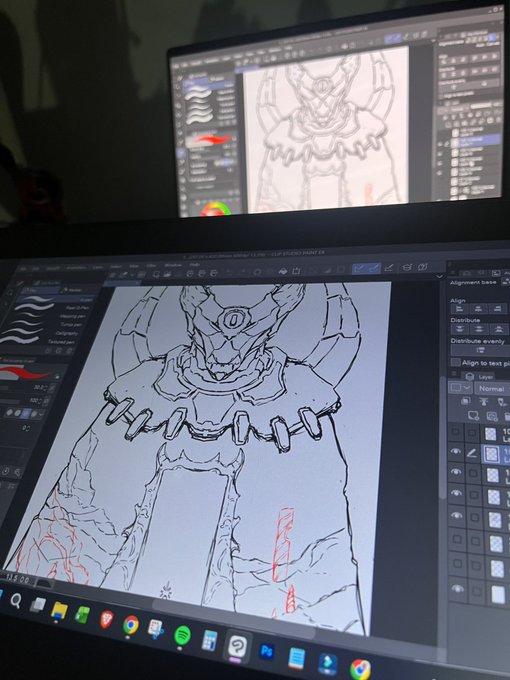Open the Filter menu
Image resolution: width=510 pixels, height=680 pixels.
[151, 265]
